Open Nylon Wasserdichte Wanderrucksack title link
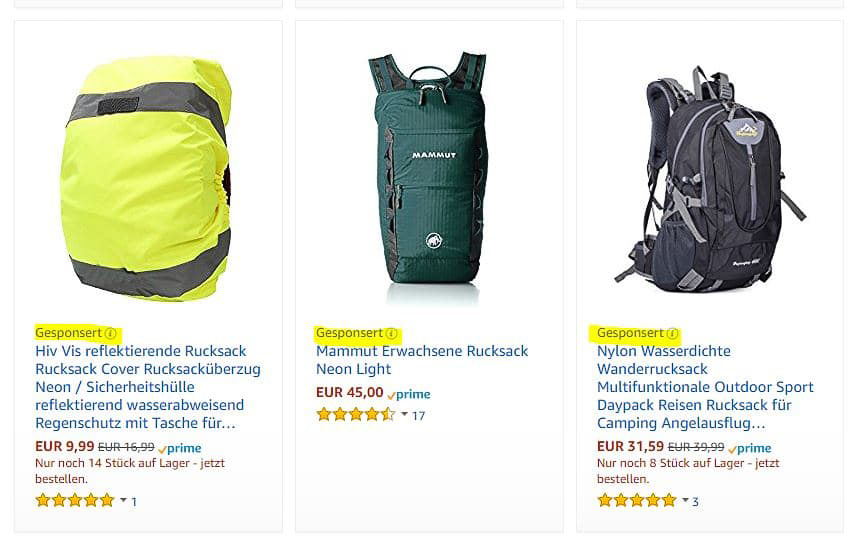853x538 pixels. (705, 387)
